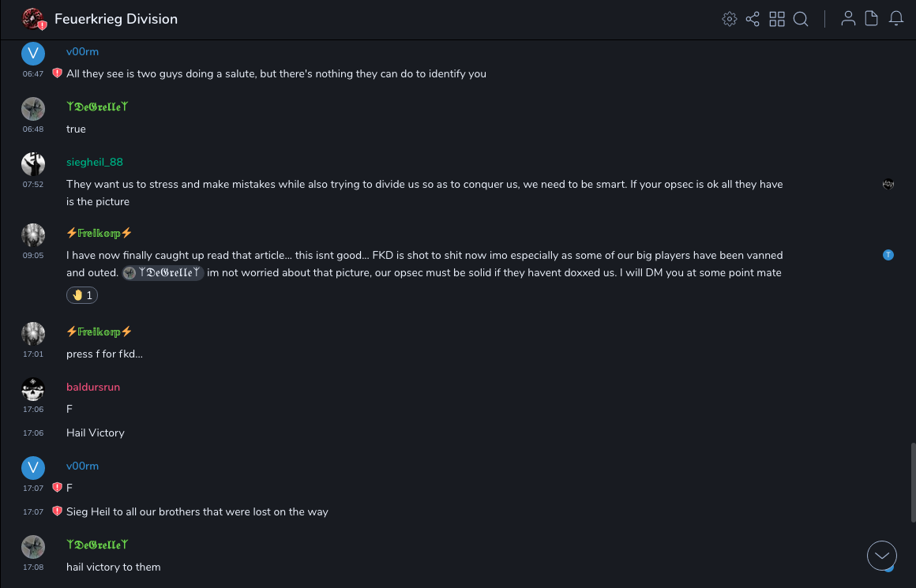Click baldursrun's skull avatar
916x588 pixels.
33,389
